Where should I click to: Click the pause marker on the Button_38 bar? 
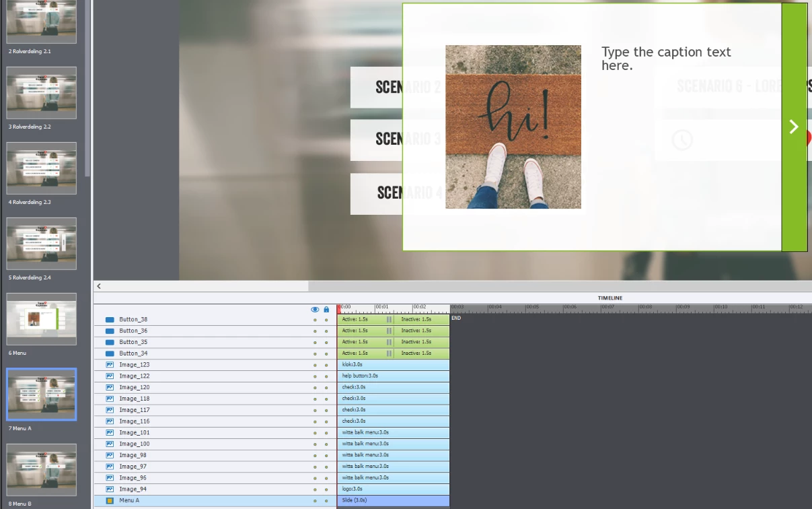tap(389, 320)
